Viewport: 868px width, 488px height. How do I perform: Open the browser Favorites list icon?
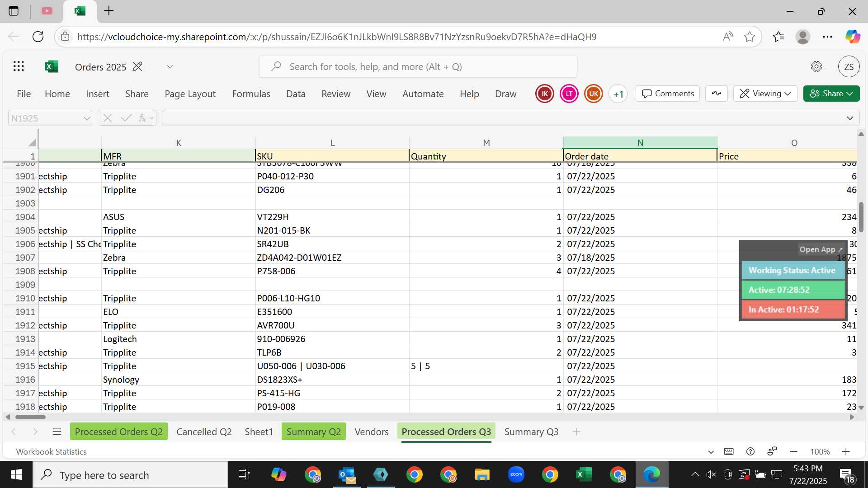pyautogui.click(x=778, y=37)
